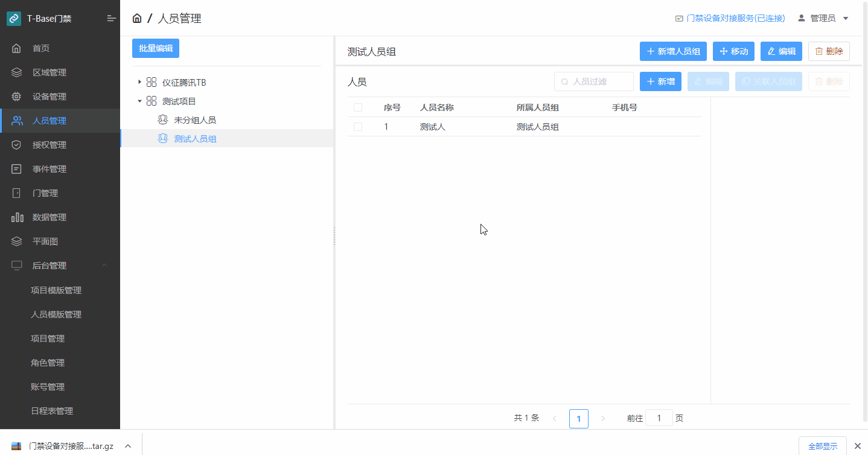Click the 所属人员组 column header
The image size is (868, 455).
point(538,107)
